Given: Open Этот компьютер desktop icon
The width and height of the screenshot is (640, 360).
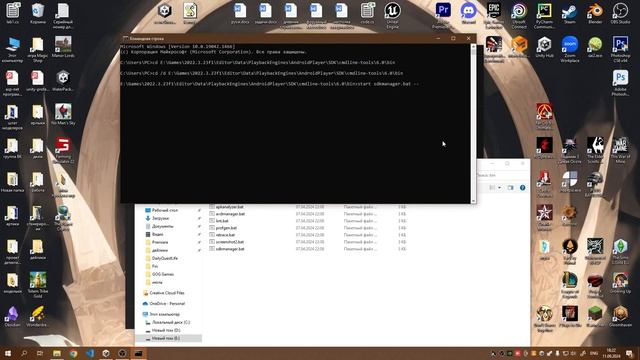Looking at the screenshot, I should pyautogui.click(x=12, y=49).
